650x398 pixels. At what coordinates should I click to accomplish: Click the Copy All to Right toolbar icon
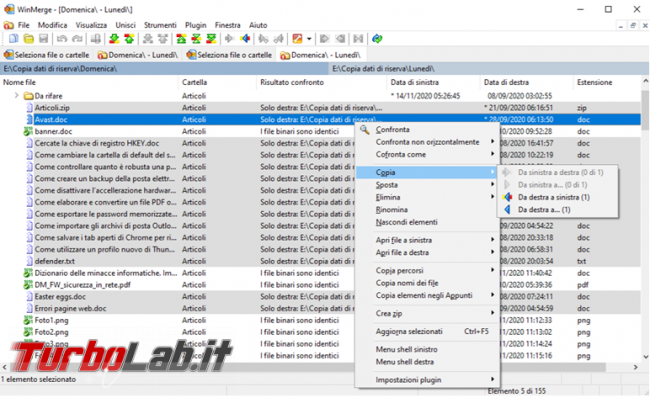[x=324, y=39]
